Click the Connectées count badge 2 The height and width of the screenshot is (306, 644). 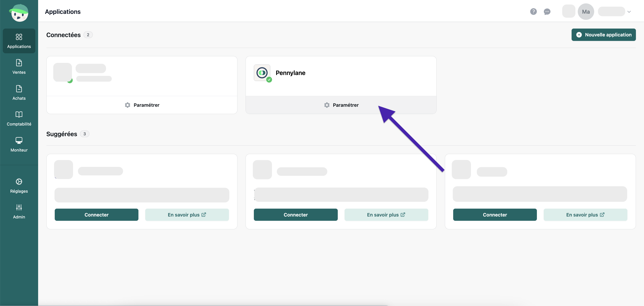coord(88,35)
